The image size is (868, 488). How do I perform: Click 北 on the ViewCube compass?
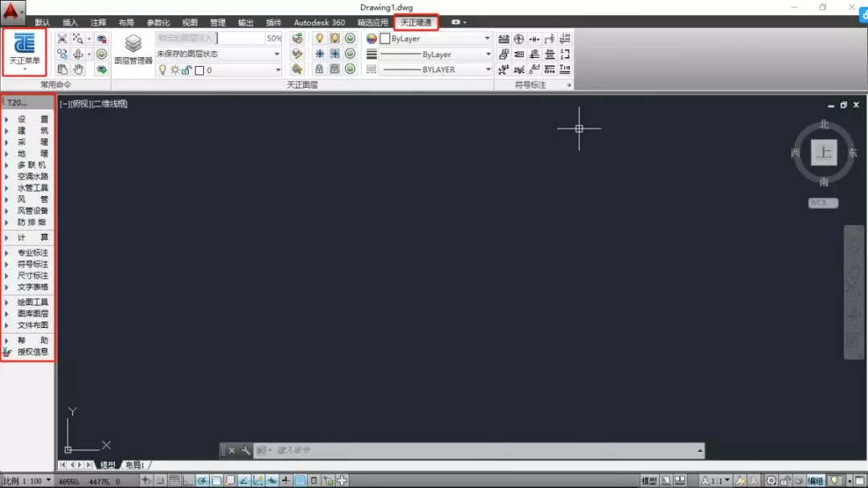(825, 124)
